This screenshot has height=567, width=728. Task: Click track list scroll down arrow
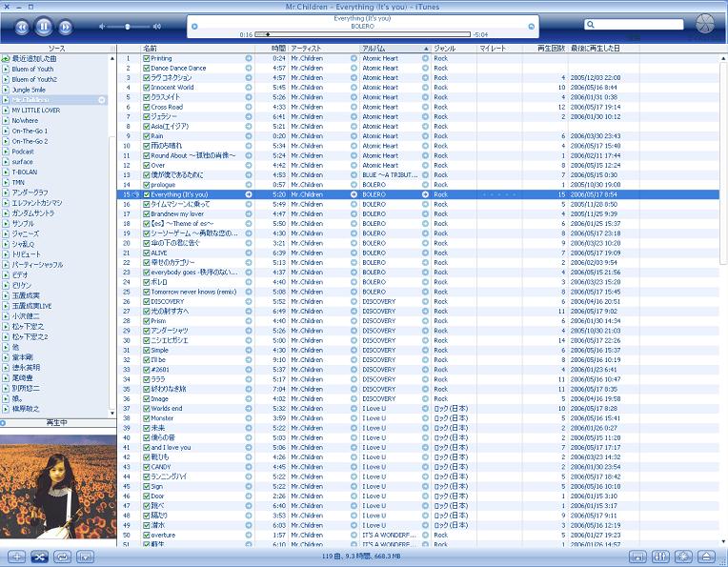723,542
